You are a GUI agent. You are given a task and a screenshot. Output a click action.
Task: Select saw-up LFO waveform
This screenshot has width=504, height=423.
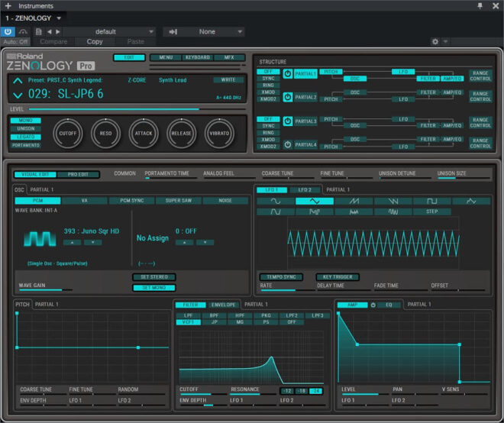click(354, 202)
